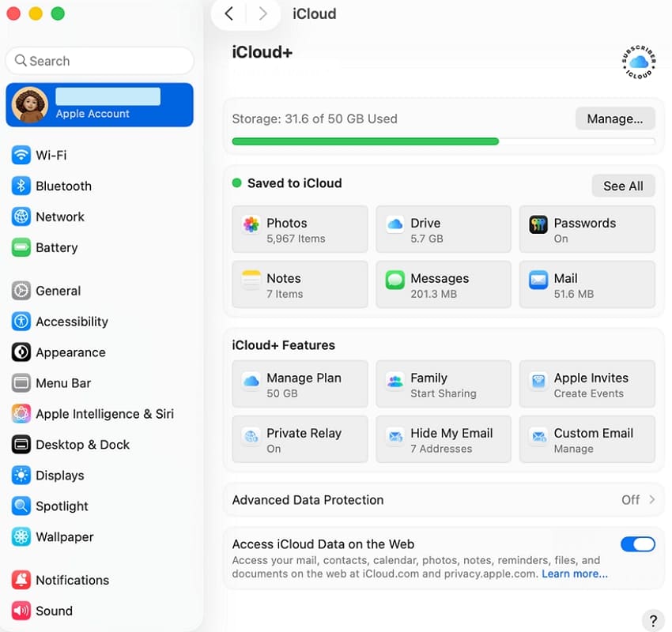
Task: Click 'Create Events' under Apple Invites
Action: (x=588, y=393)
